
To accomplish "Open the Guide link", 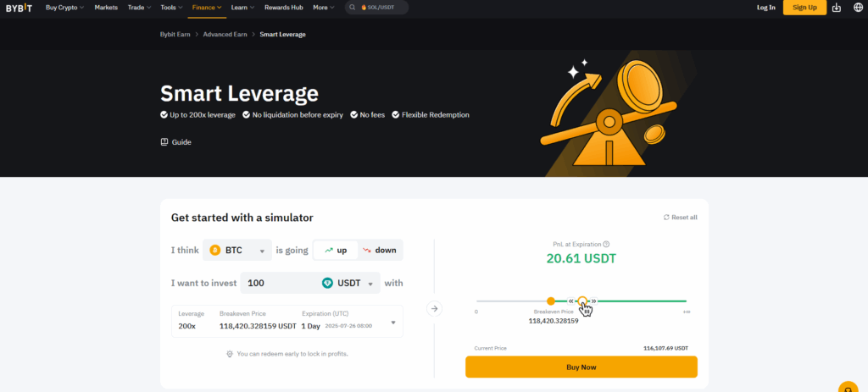I will (x=176, y=142).
